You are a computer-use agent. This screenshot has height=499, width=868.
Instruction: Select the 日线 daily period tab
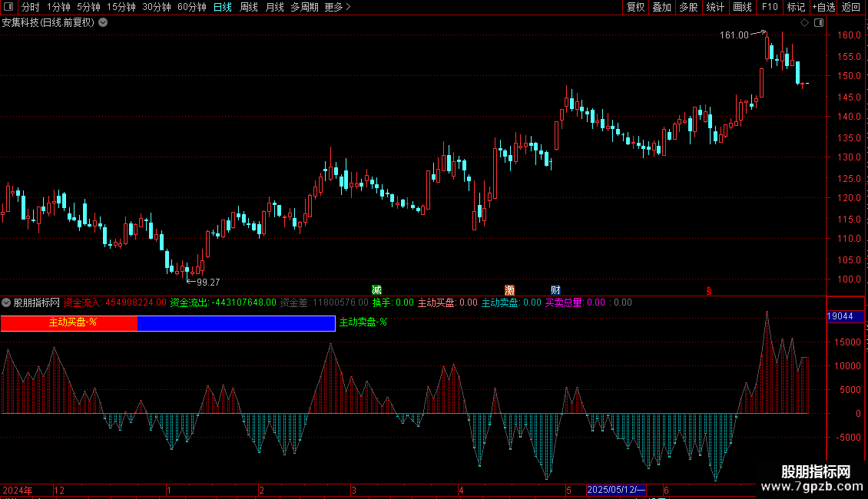coord(223,7)
